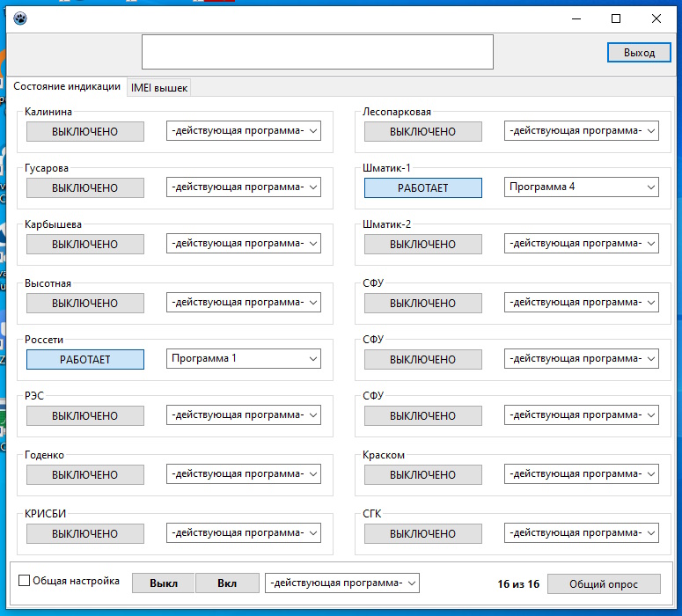Toggle the Краском ВЫКЛЮЧЕНО button

[422, 474]
